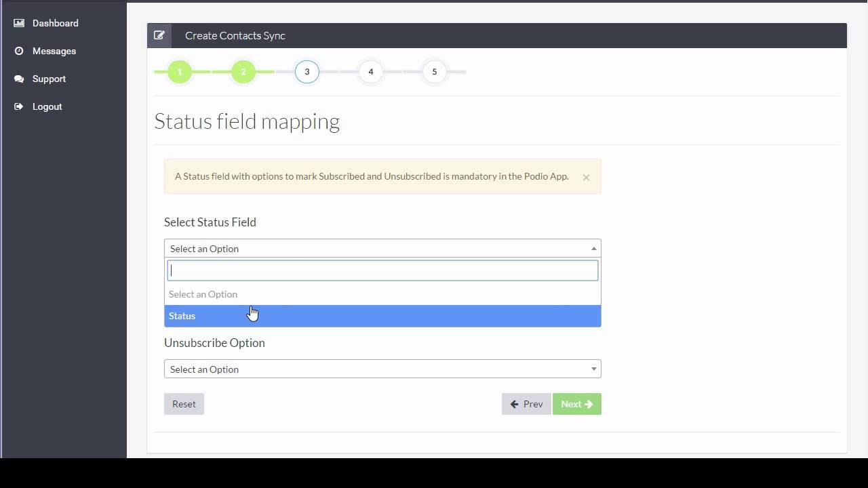
Task: Open Support from the sidebar
Action: click(x=49, y=79)
